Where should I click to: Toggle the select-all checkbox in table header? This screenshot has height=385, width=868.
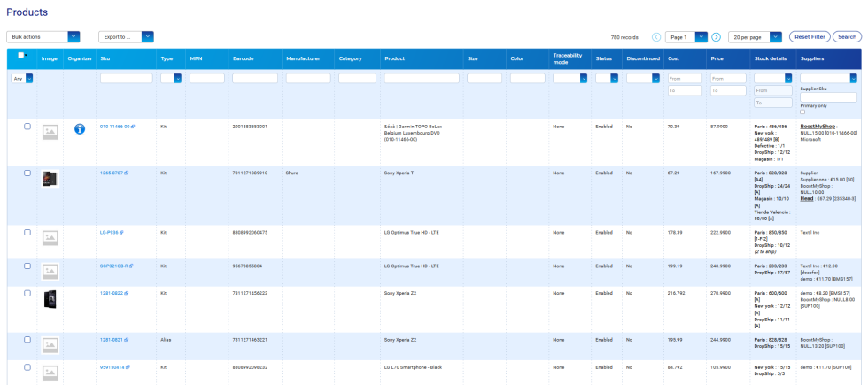tap(21, 55)
